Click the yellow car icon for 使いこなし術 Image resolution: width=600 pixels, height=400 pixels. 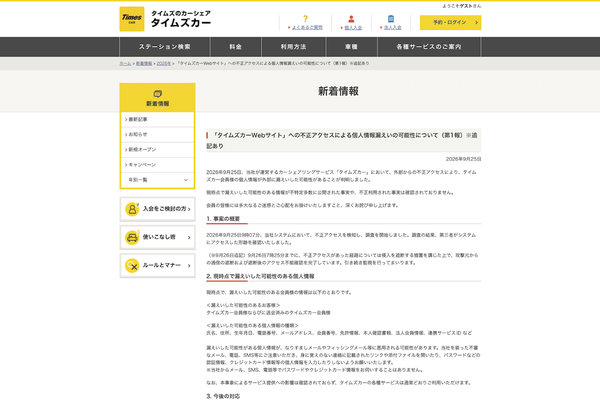(x=132, y=237)
